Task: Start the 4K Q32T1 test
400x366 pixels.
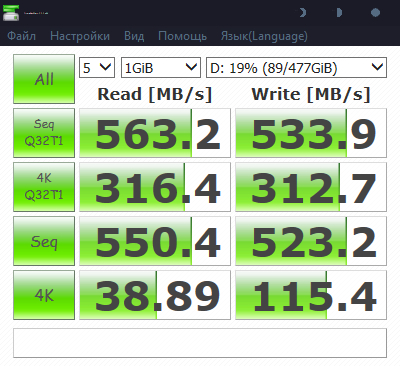Action: click(44, 187)
